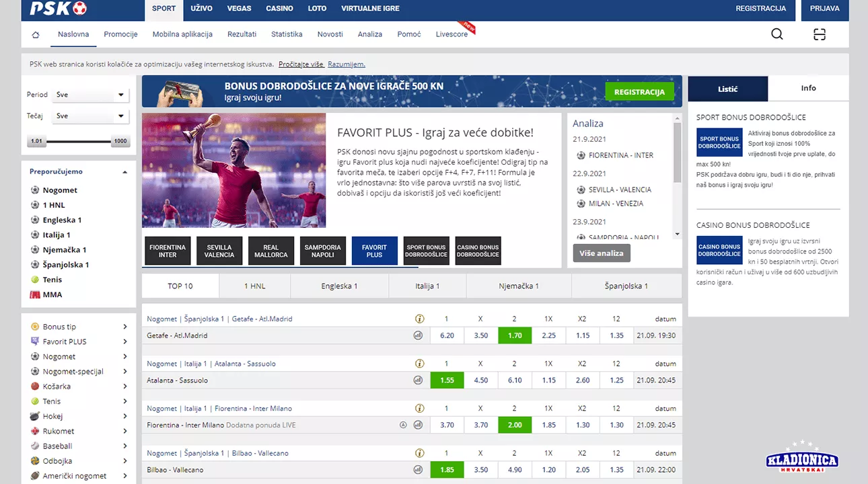This screenshot has height=484, width=868.
Task: Toggle odds 1.55 for Atalanta win
Action: 447,380
